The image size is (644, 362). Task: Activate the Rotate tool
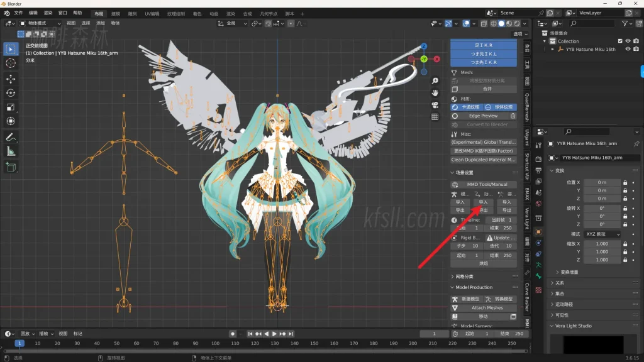coord(11,93)
